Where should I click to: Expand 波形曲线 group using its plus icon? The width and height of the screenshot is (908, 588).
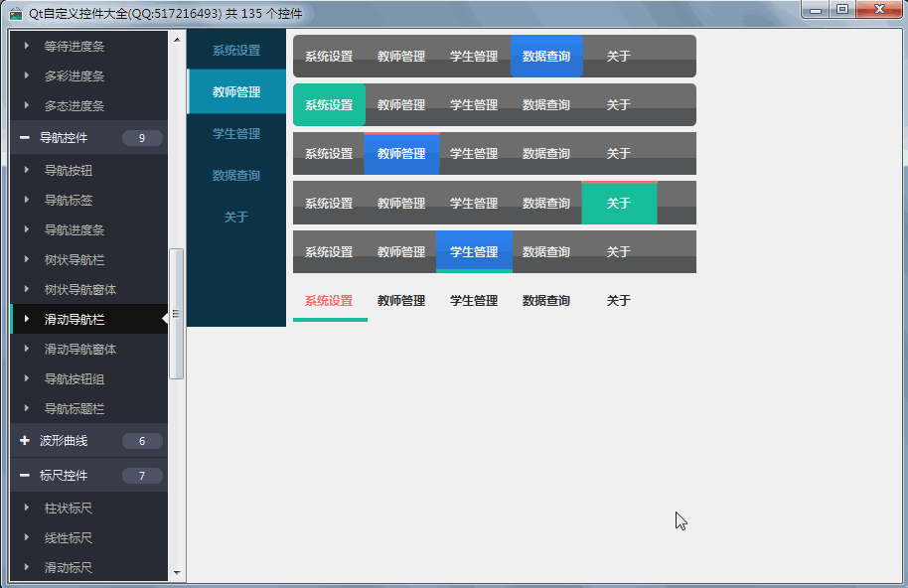[x=24, y=441]
